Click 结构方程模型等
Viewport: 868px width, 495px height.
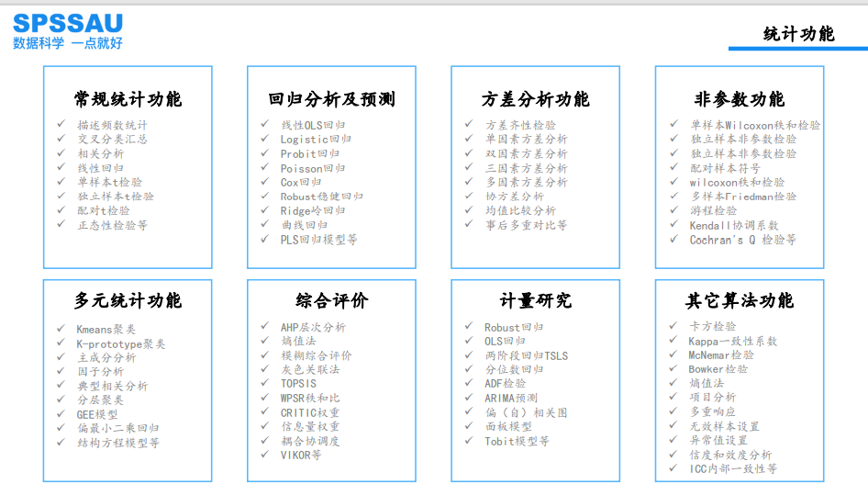click(x=118, y=443)
